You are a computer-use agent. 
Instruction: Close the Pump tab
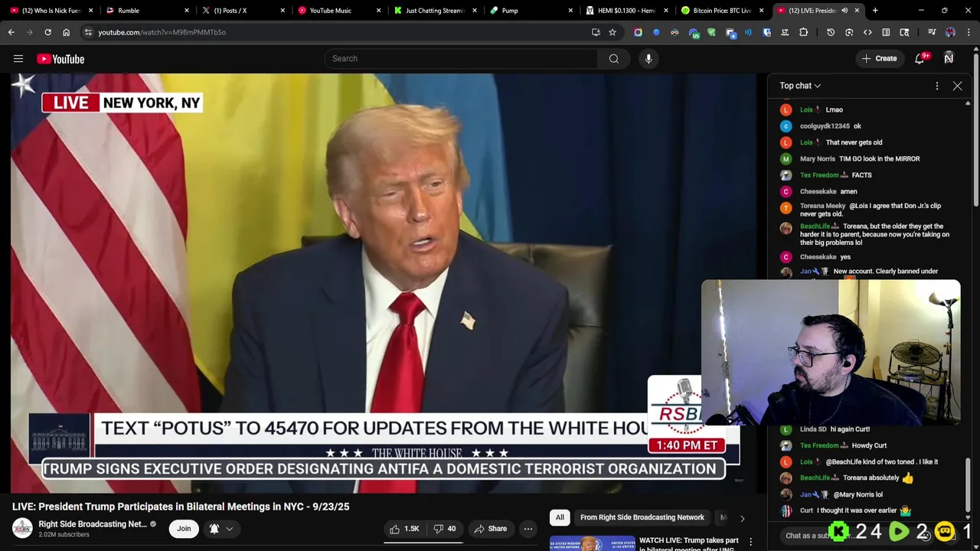click(570, 10)
